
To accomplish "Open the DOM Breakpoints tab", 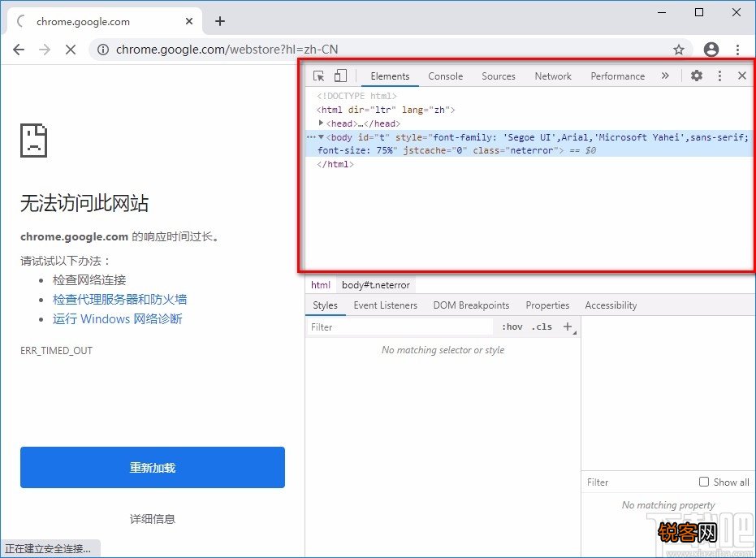I will click(x=471, y=305).
